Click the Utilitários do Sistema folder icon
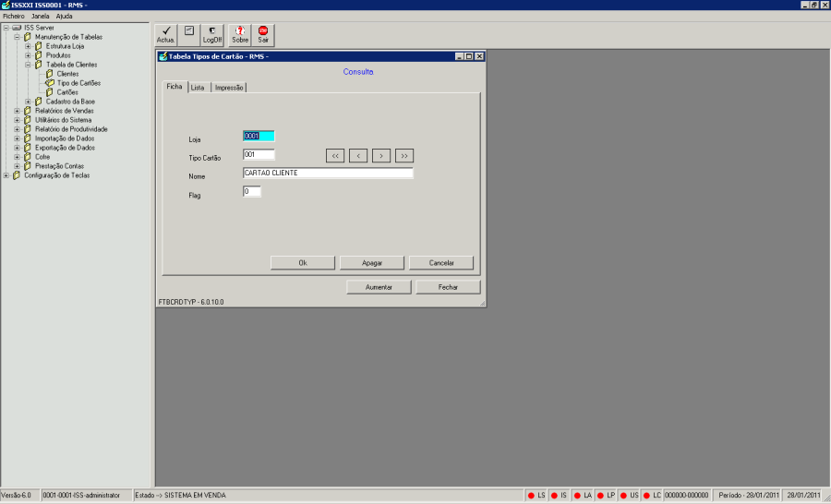 pyautogui.click(x=28, y=120)
